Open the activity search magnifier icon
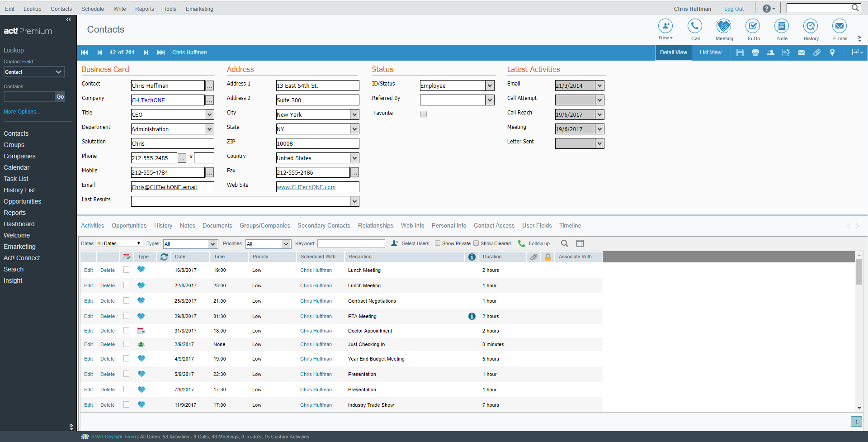The width and height of the screenshot is (868, 442). tap(564, 243)
